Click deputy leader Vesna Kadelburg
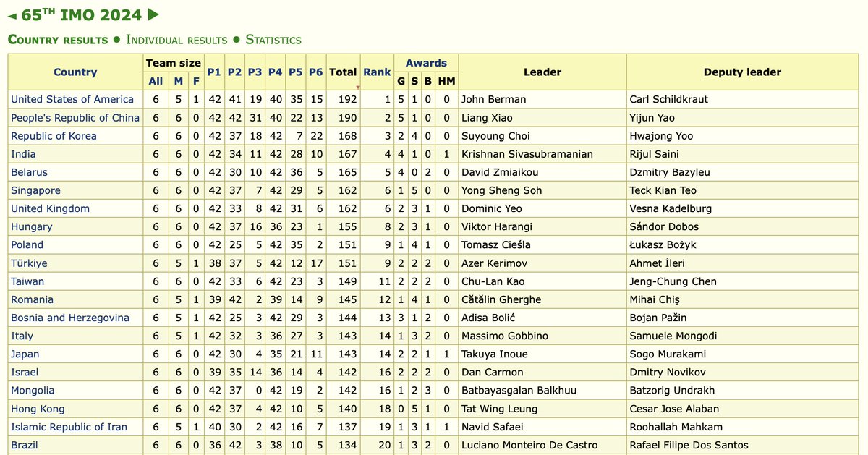Viewport: 868px width, 455px height. click(672, 208)
